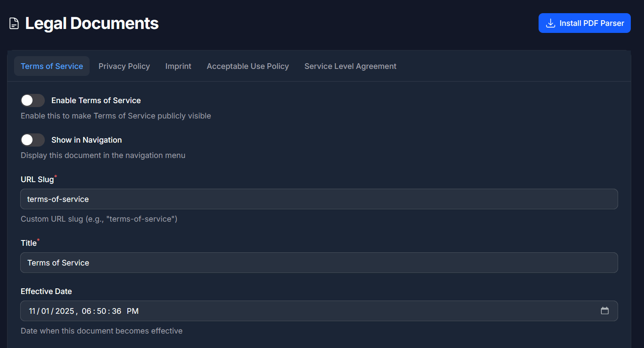Select the year 2025 in Effective Date

coord(65,311)
